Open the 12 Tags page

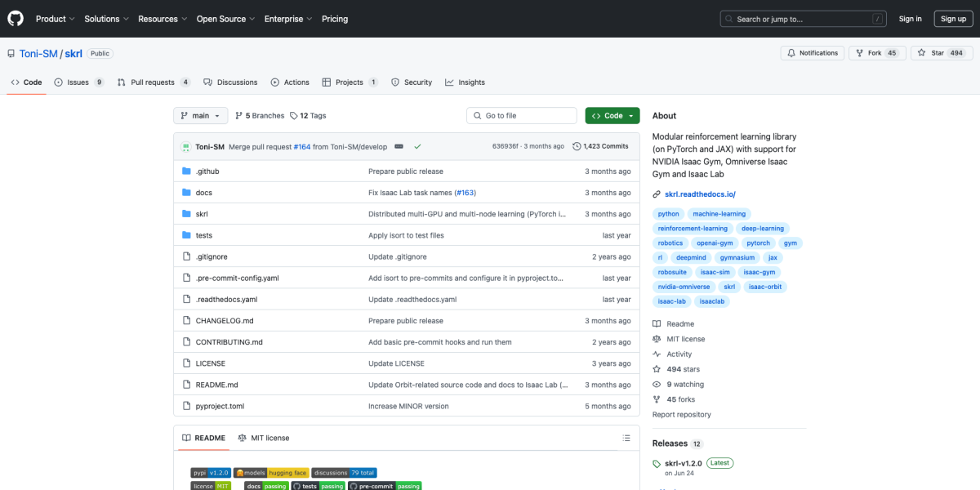click(x=308, y=116)
